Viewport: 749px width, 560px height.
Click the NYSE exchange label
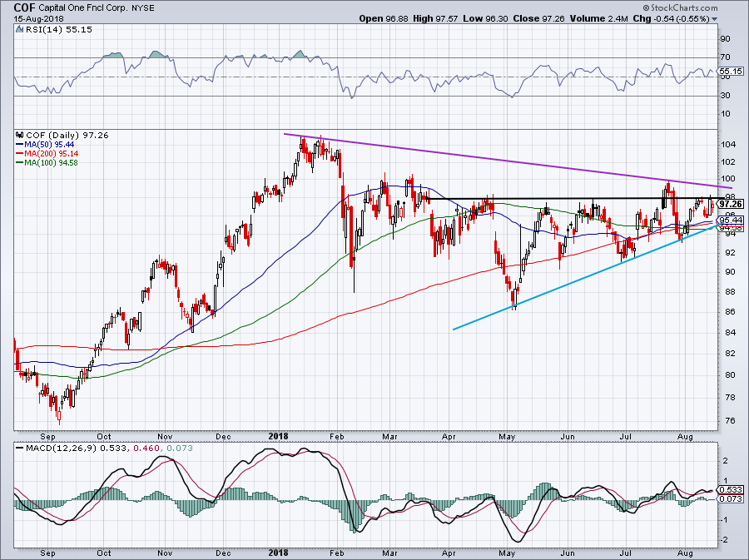click(x=143, y=8)
